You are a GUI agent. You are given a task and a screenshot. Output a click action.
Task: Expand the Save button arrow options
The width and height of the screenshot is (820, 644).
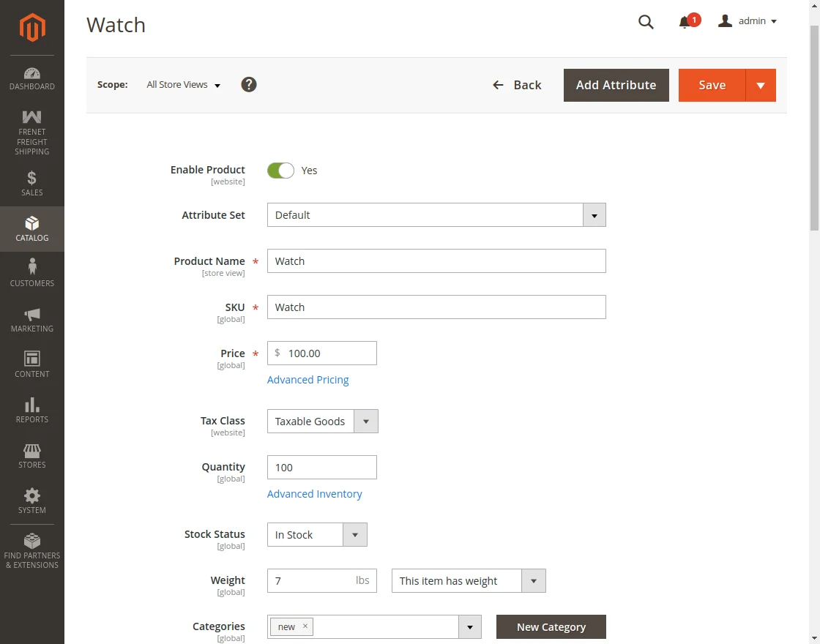tap(761, 85)
